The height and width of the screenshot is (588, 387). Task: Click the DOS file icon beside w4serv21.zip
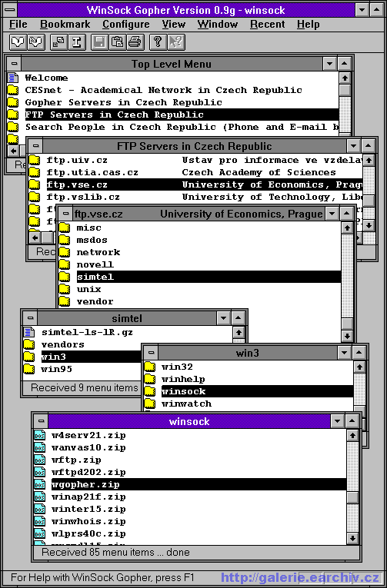click(39, 436)
